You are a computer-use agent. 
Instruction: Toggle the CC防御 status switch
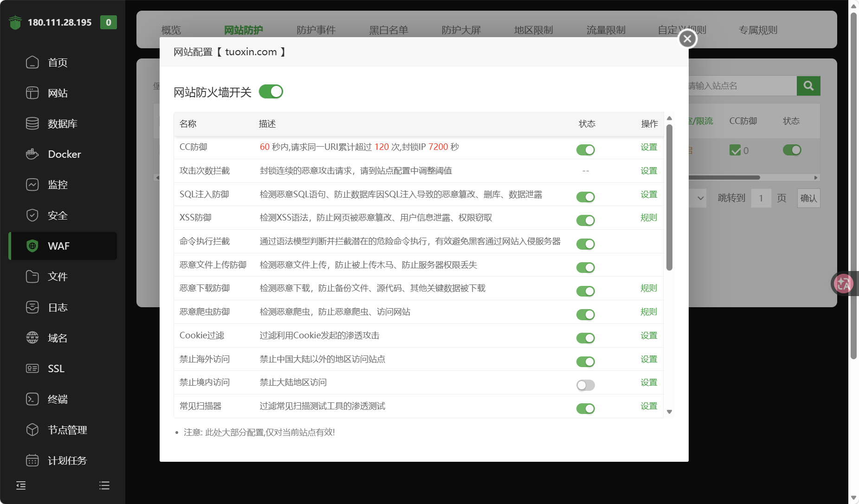tap(586, 150)
